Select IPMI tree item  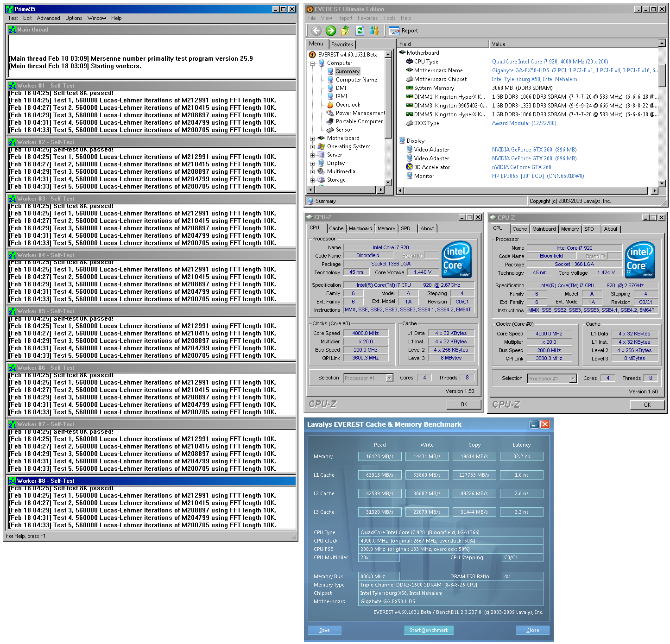click(341, 96)
